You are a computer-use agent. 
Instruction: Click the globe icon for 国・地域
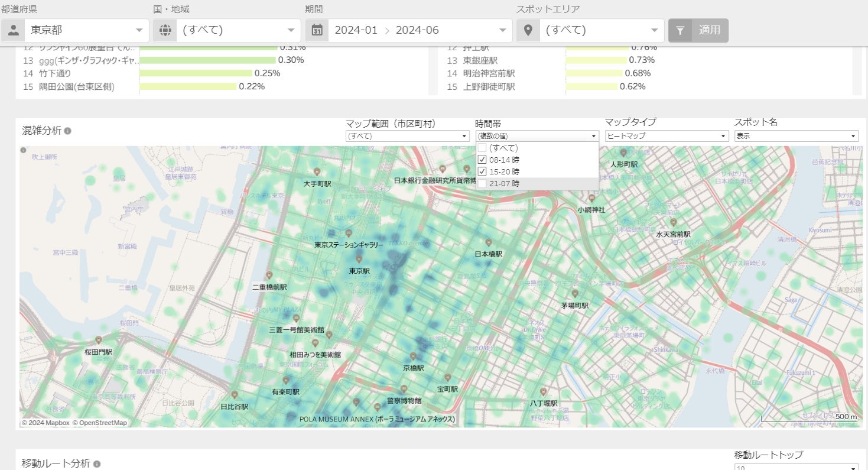pos(165,30)
